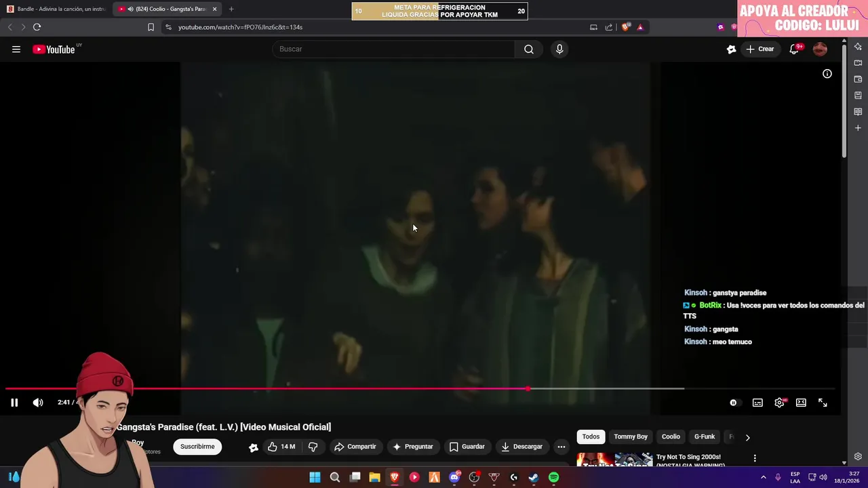868x488 pixels.
Task: Show more filter chips with the arrow
Action: click(747, 437)
